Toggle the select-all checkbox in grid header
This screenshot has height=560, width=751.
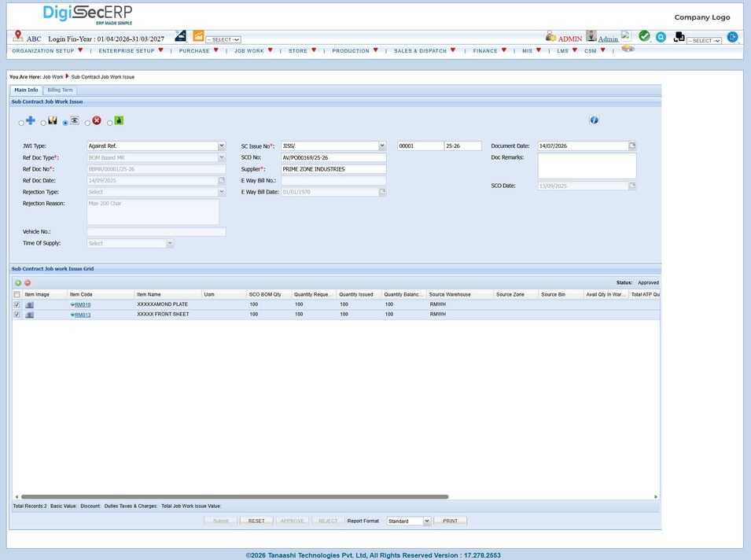click(17, 294)
